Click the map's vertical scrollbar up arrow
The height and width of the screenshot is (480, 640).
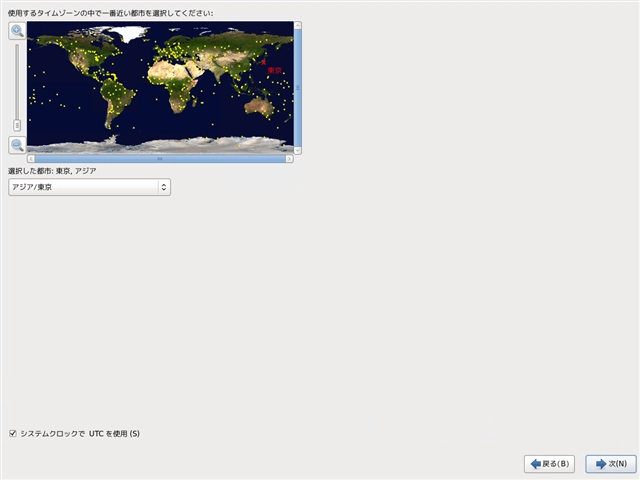[298, 25]
